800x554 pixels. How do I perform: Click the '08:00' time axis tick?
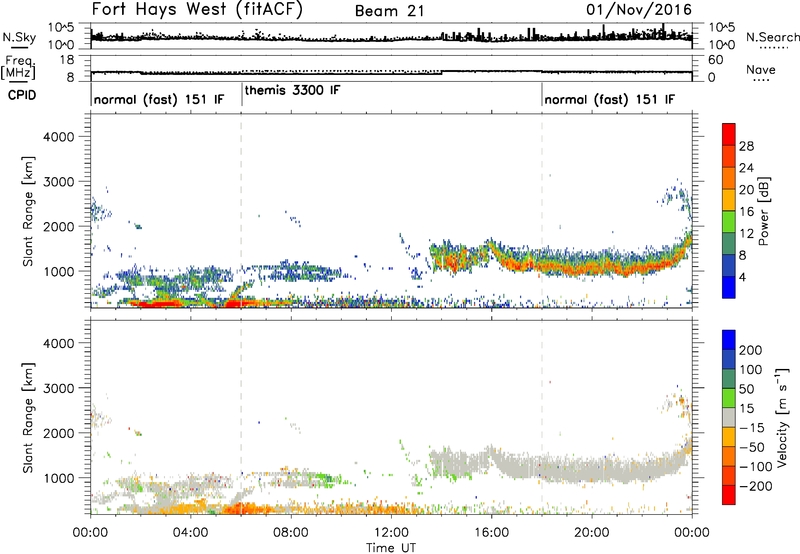point(291,533)
